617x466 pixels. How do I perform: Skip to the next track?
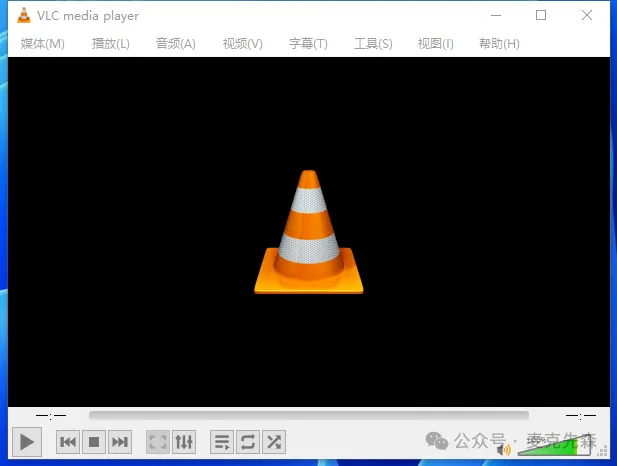point(120,442)
